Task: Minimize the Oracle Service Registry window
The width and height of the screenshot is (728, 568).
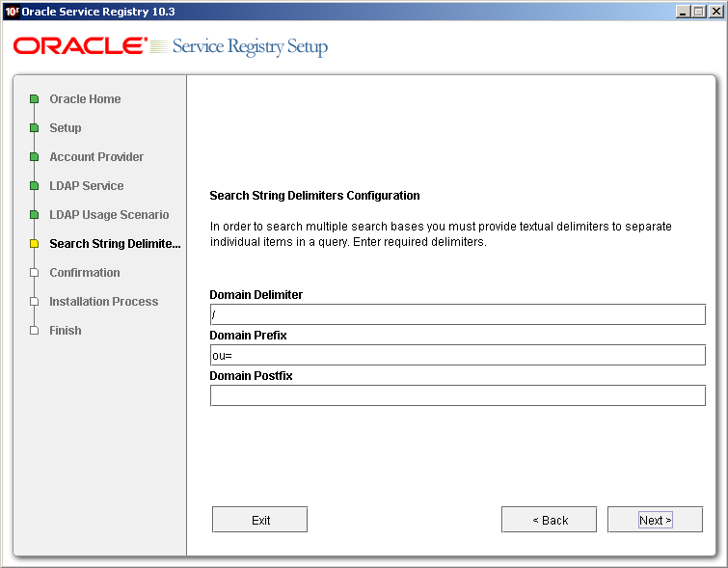Action: coord(682,12)
